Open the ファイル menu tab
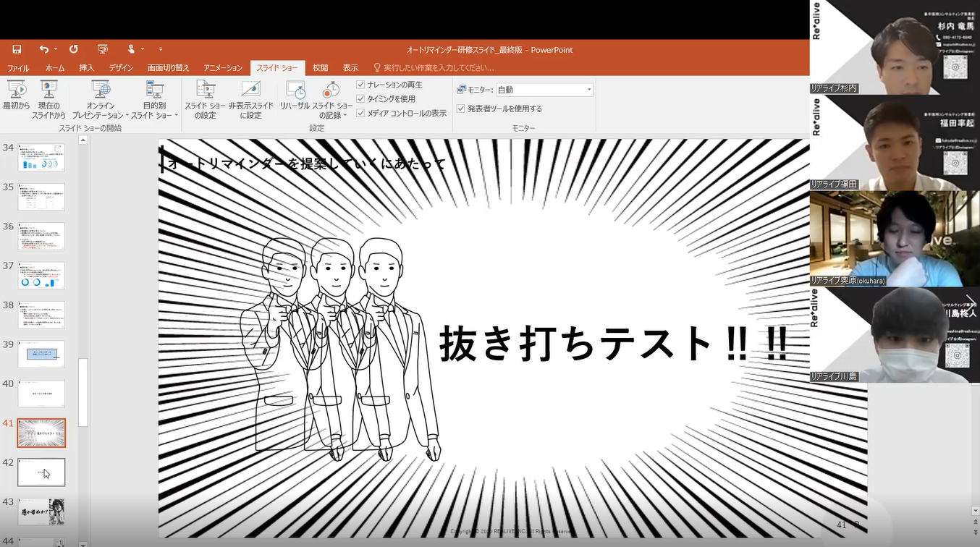 pyautogui.click(x=18, y=68)
